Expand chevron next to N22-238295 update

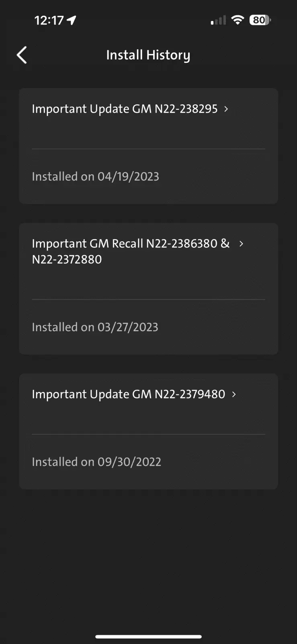click(226, 109)
